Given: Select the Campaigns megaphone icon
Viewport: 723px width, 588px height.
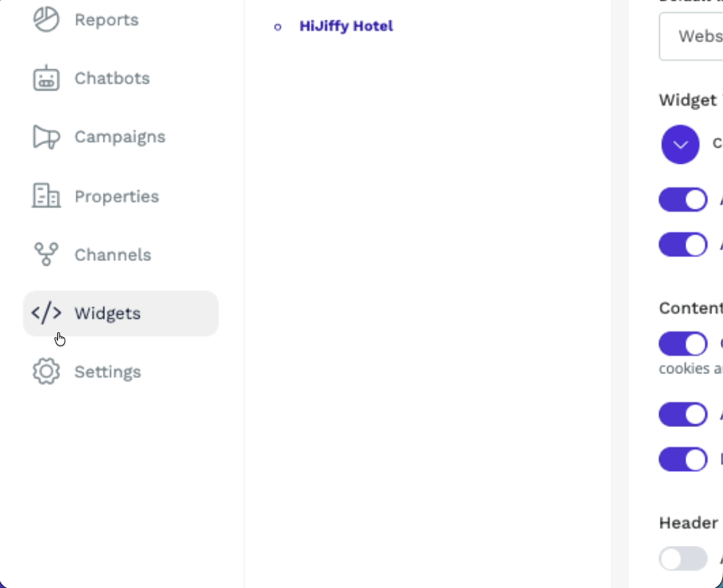Looking at the screenshot, I should 46,137.
